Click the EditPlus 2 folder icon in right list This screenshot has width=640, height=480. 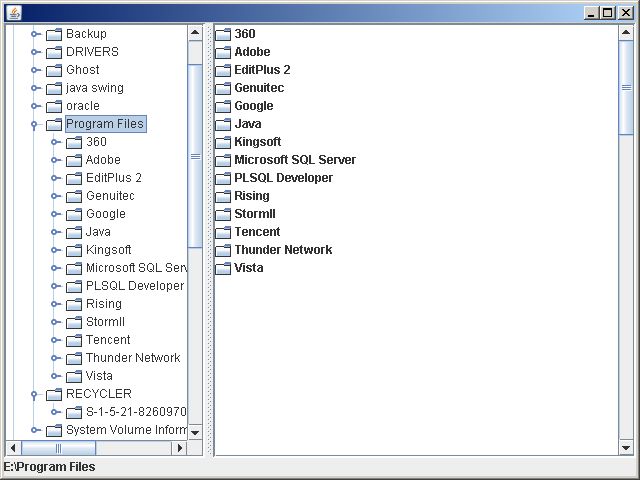(x=223, y=70)
